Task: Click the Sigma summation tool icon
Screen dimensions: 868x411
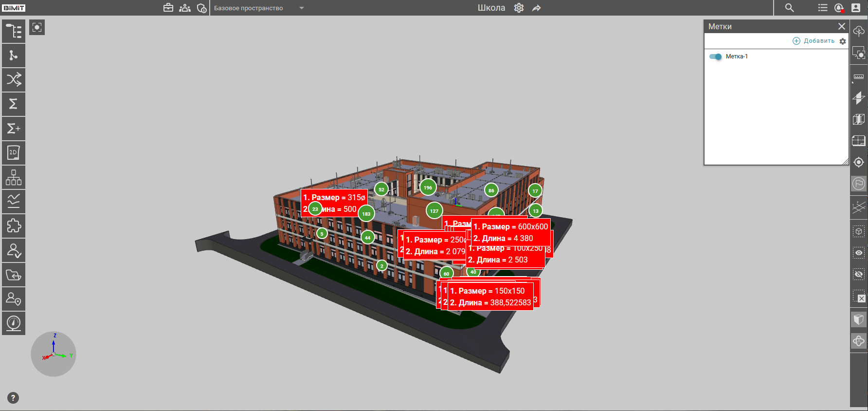Action: [14, 104]
